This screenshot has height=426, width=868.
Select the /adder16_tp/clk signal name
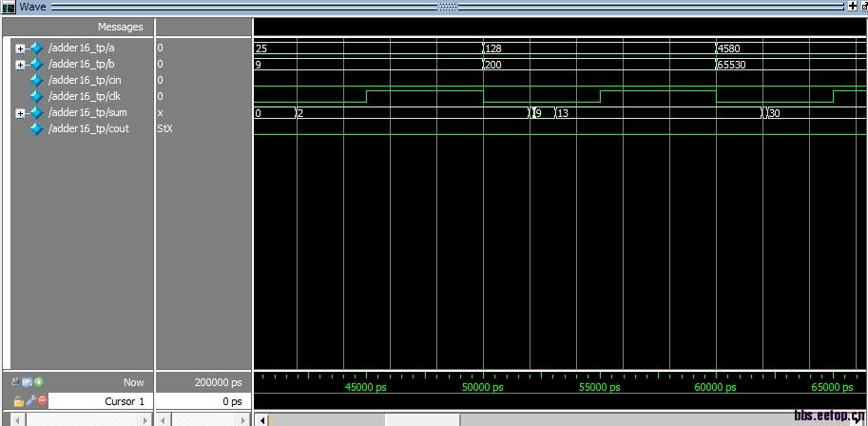point(85,96)
